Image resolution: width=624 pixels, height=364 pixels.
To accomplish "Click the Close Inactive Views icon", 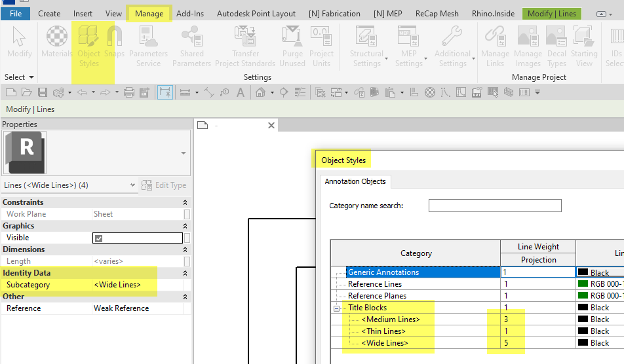I will [x=321, y=92].
